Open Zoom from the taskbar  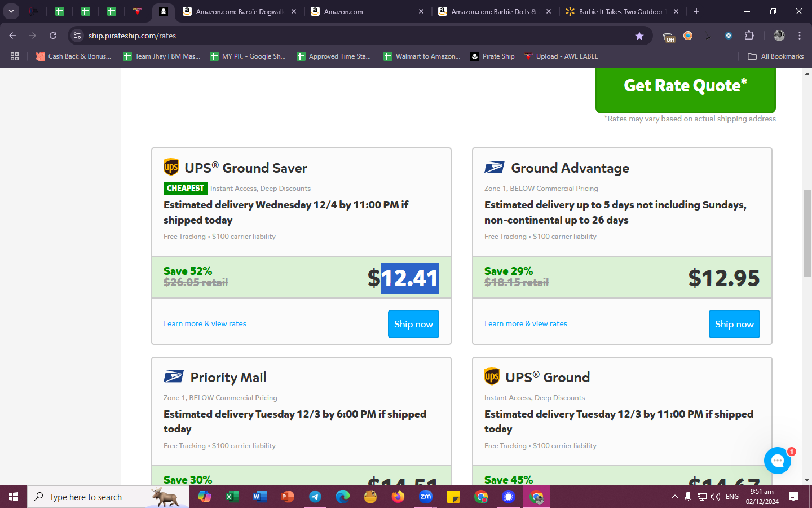426,497
